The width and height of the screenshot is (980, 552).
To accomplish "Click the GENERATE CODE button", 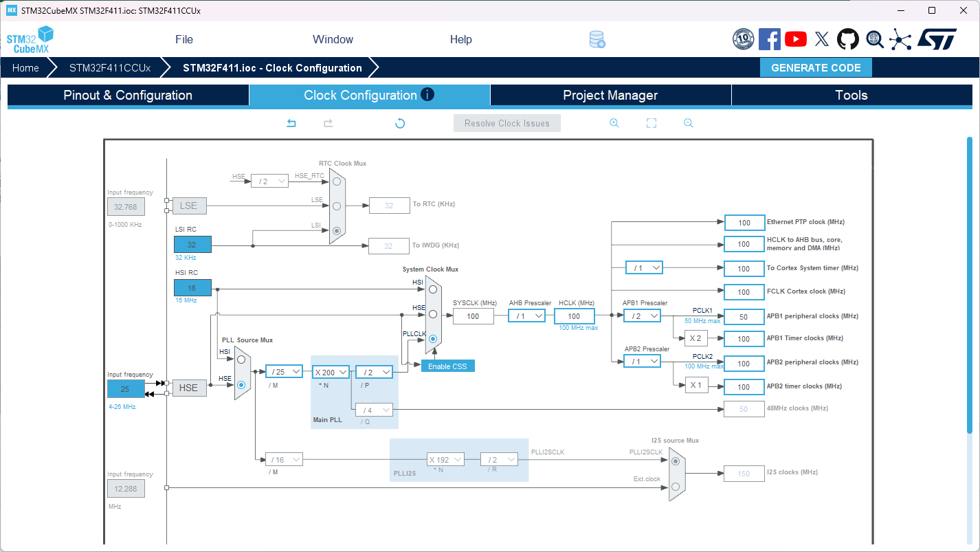I will point(816,68).
